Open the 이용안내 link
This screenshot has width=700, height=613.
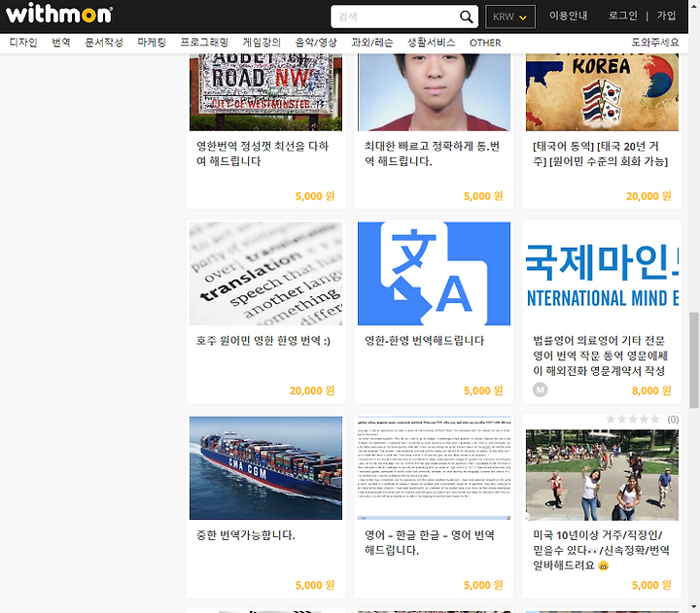[569, 17]
